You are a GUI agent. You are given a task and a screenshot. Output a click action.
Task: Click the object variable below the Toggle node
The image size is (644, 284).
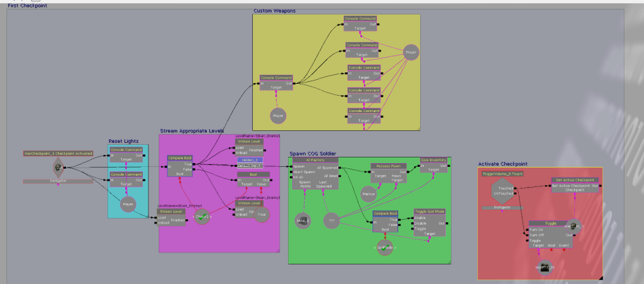pos(545,268)
